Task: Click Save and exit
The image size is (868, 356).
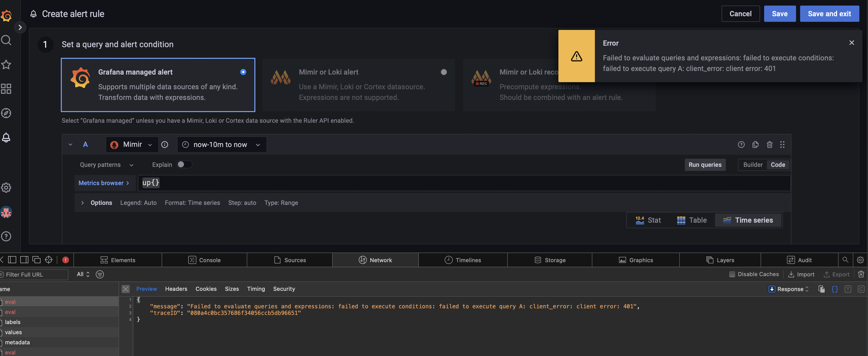Action: (x=829, y=13)
